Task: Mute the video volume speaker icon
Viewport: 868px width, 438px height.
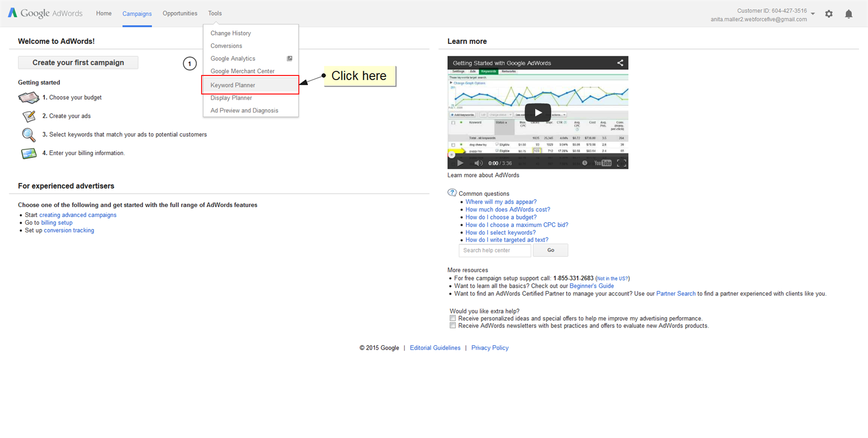Action: [478, 163]
